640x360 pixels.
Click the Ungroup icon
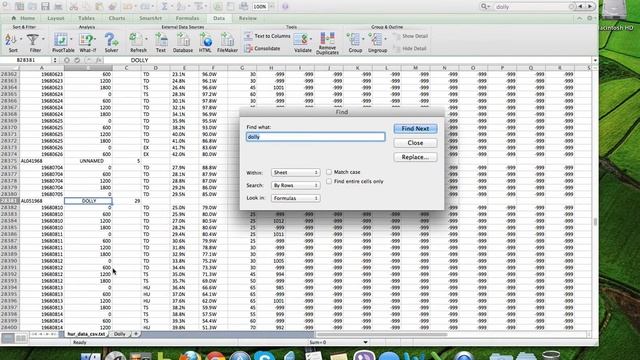coord(375,40)
